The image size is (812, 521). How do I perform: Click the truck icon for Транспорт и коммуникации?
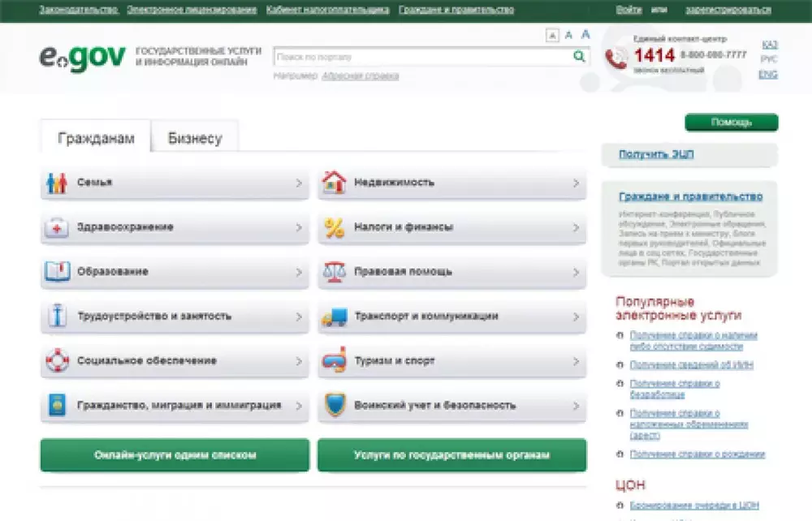coord(334,316)
